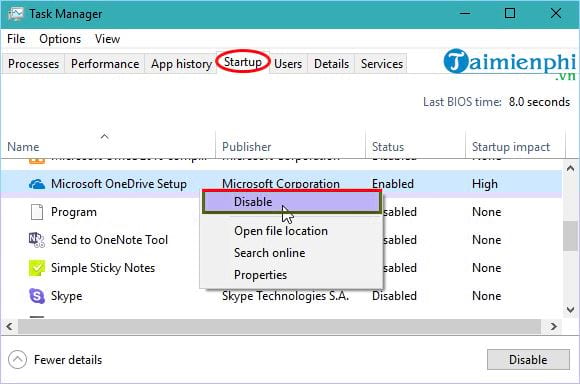The width and height of the screenshot is (580, 384).
Task: Collapse view with Fewer details arrow icon
Action: point(17,360)
